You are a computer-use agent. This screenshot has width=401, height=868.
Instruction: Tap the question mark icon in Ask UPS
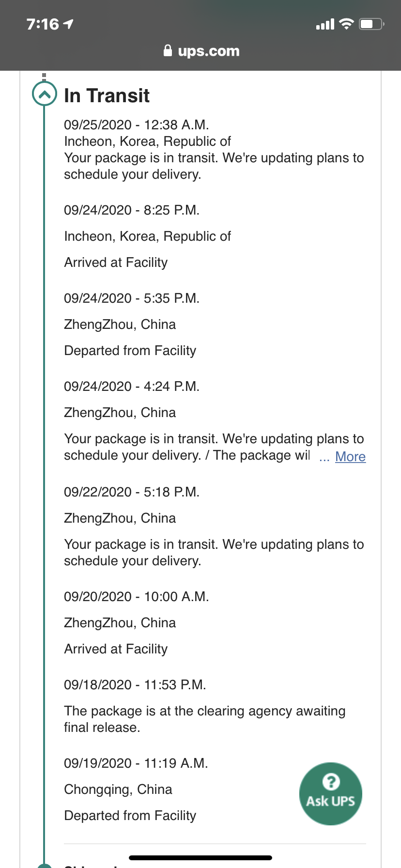coord(331,781)
